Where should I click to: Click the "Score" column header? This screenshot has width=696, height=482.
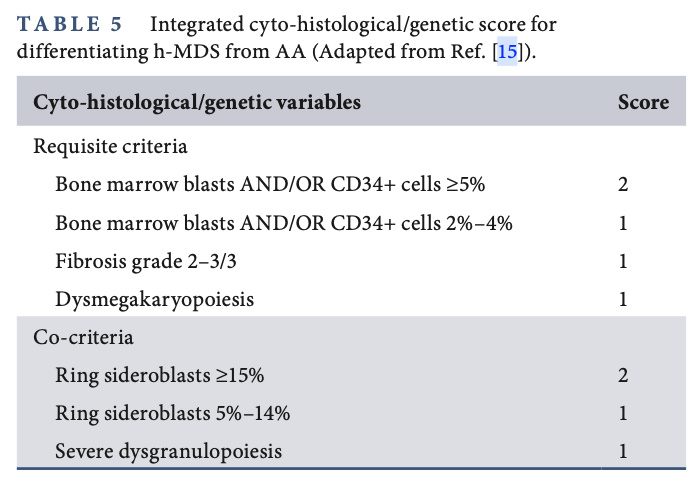tap(643, 102)
